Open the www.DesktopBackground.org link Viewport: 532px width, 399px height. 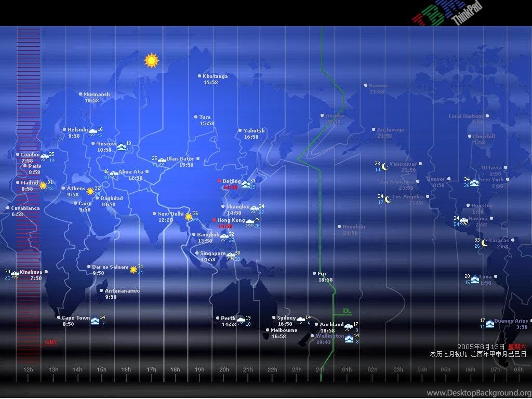[478, 393]
